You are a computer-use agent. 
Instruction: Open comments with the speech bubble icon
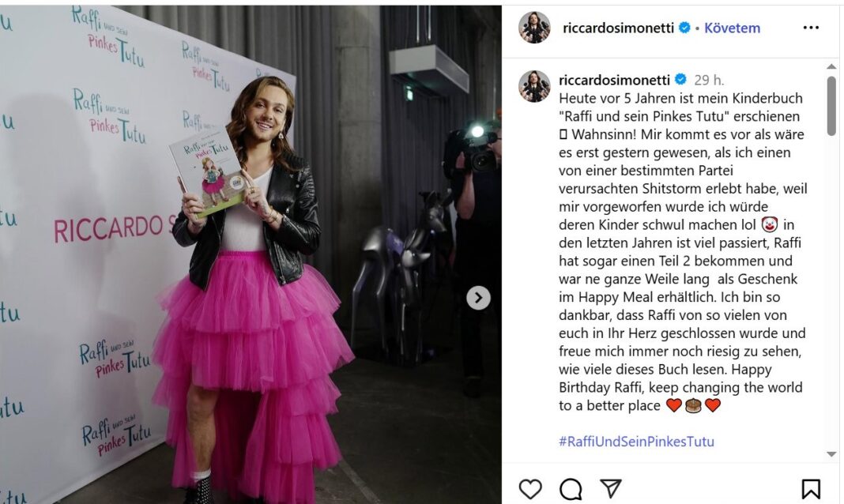[x=571, y=489]
